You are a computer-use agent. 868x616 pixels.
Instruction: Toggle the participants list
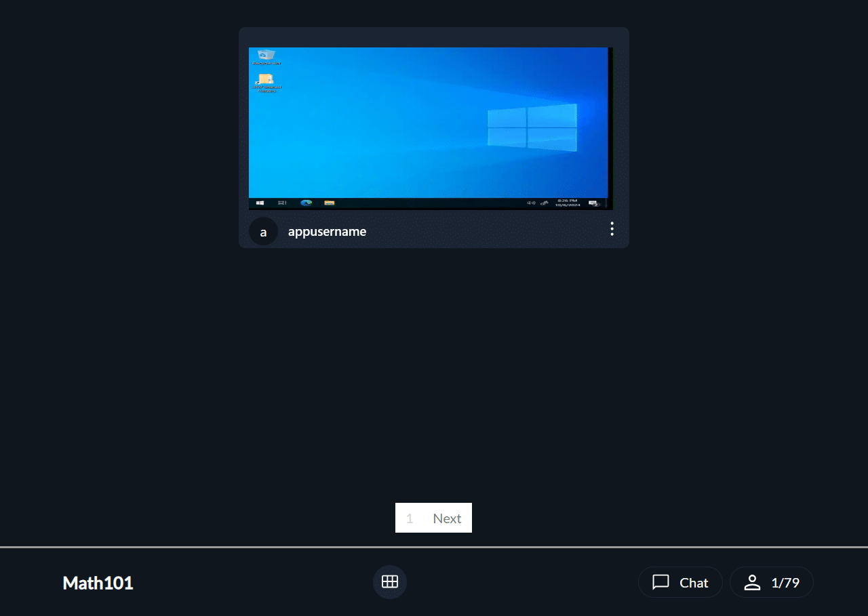coord(771,581)
